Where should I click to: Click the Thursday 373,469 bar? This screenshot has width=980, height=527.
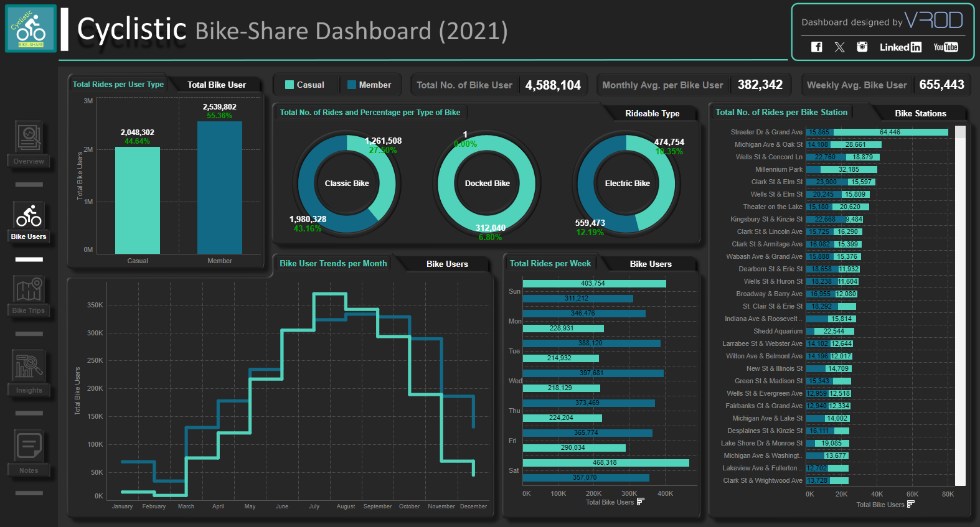[589, 403]
